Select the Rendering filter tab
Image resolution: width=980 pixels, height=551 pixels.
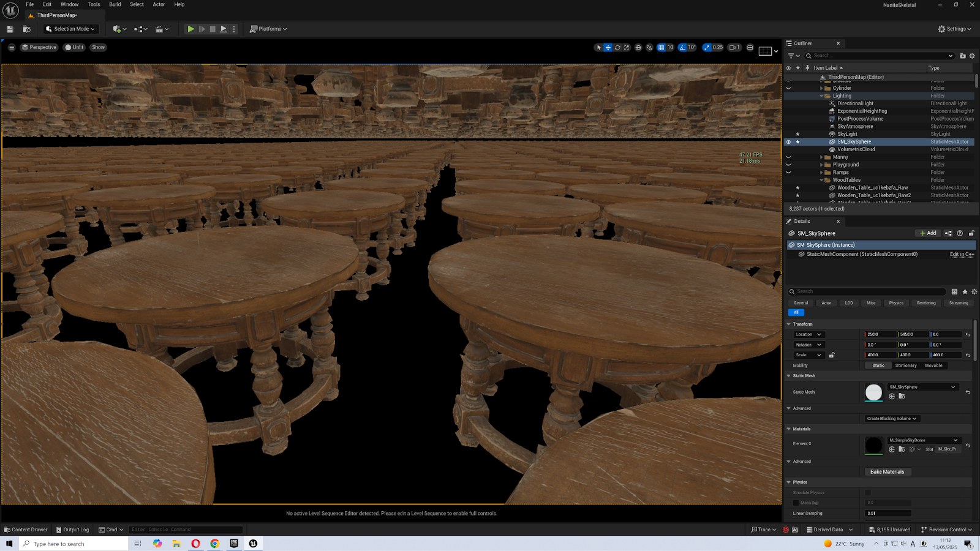pos(926,303)
